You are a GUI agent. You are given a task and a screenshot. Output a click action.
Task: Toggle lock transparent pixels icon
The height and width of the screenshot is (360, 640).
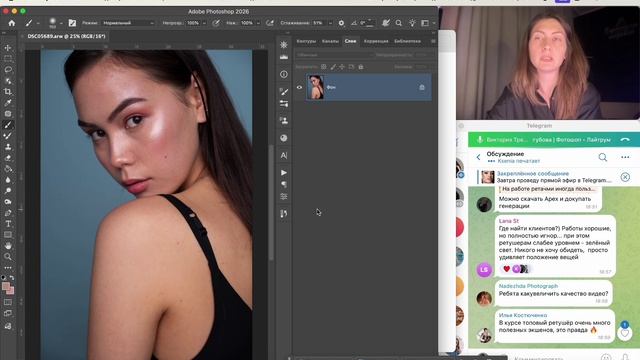(324, 67)
